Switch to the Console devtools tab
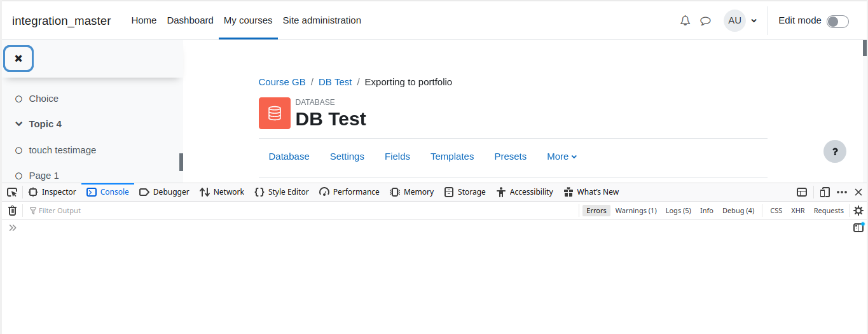 pos(107,192)
